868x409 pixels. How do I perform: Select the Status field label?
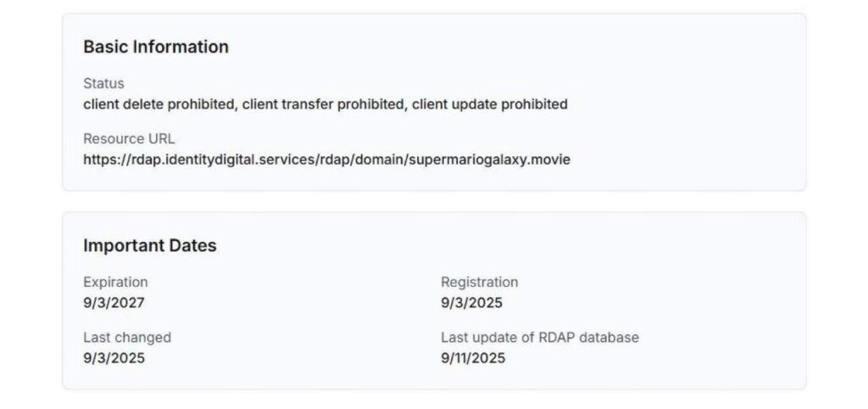[103, 83]
